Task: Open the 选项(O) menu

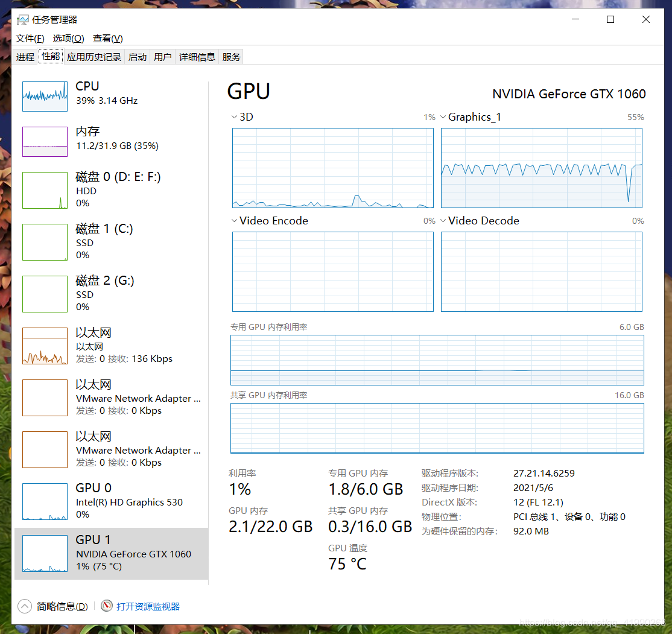Action: [x=69, y=39]
